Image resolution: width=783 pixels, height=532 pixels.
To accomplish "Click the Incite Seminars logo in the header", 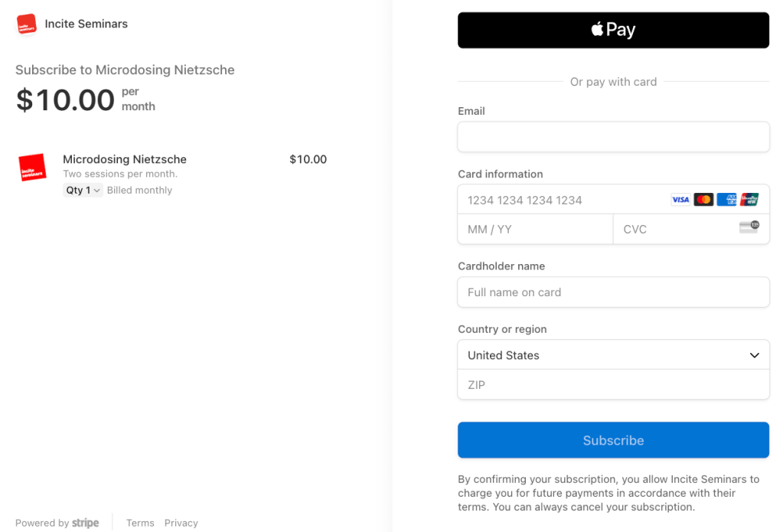I will pos(27,24).
